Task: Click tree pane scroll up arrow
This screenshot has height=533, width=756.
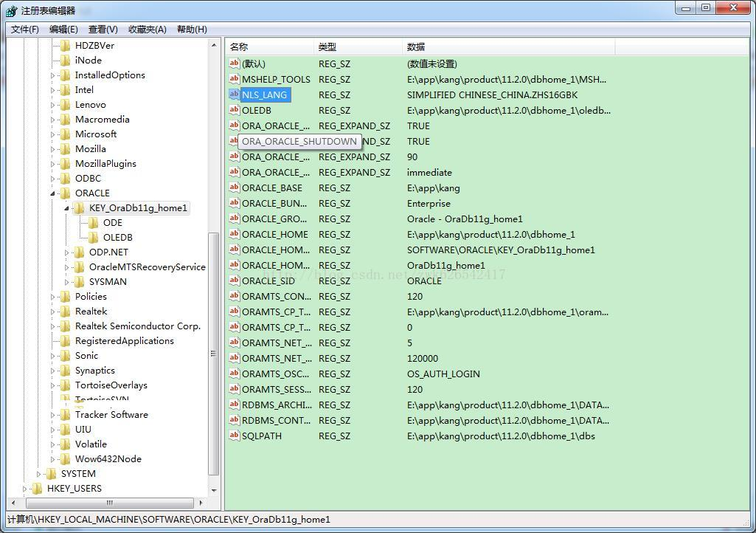Action: pyautogui.click(x=214, y=45)
